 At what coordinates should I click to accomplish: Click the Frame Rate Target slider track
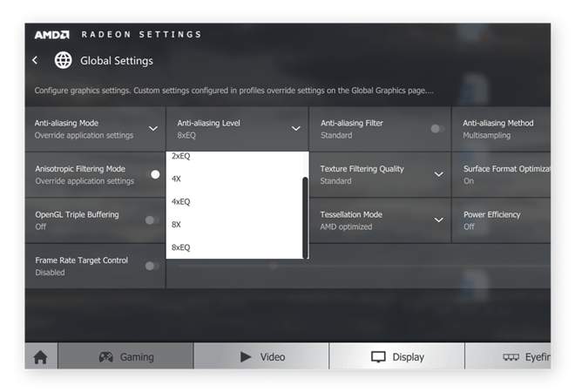[x=363, y=267]
